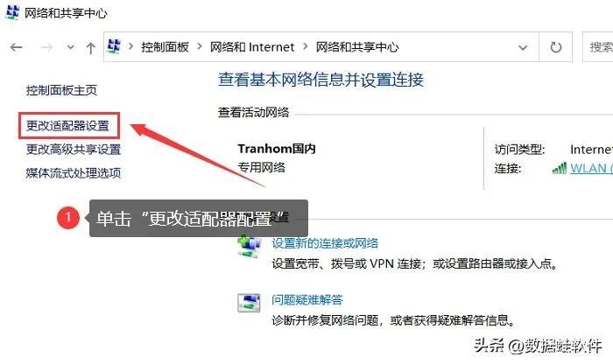
Task: Click the WLAN signal strength icon
Action: 560,168
